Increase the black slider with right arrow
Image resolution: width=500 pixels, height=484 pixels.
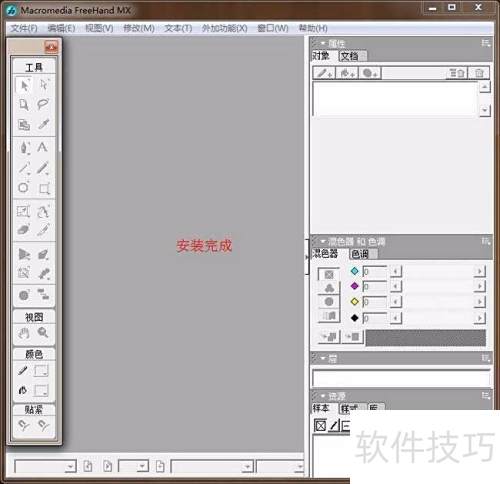(x=479, y=318)
